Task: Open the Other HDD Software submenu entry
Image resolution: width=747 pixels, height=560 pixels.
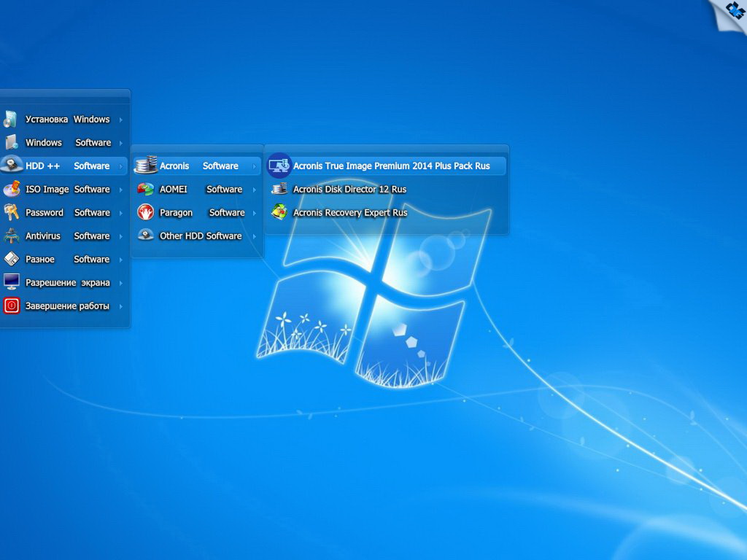Action: 197,236
